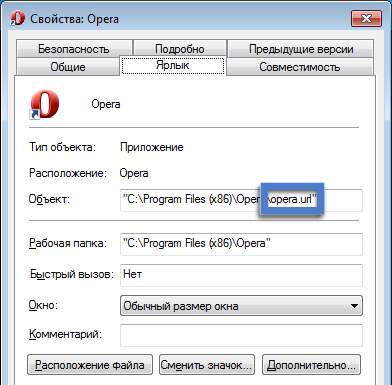Open the Сменить значок dialog
392x385 pixels.
tap(207, 365)
